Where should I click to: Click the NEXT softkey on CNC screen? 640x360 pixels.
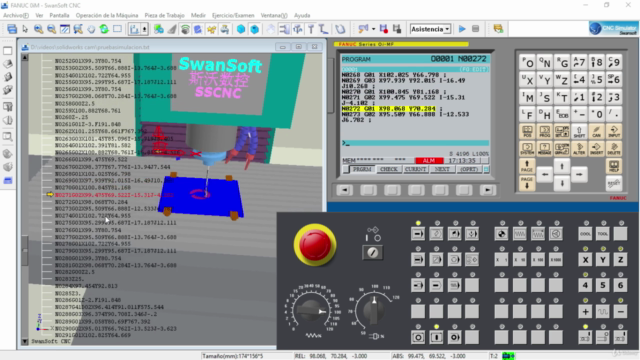[442, 169]
